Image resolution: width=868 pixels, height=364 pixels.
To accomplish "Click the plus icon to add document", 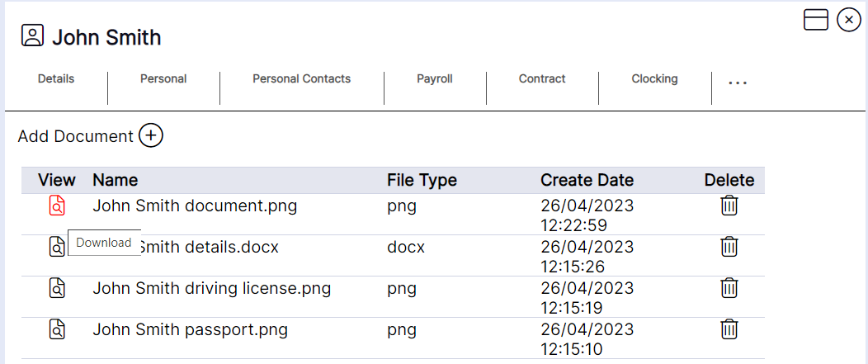I will (x=151, y=135).
